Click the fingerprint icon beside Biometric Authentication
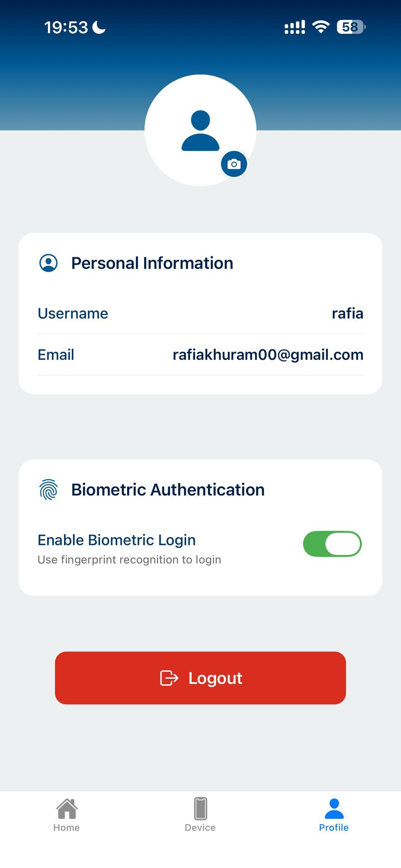The image size is (401, 868). (x=48, y=490)
